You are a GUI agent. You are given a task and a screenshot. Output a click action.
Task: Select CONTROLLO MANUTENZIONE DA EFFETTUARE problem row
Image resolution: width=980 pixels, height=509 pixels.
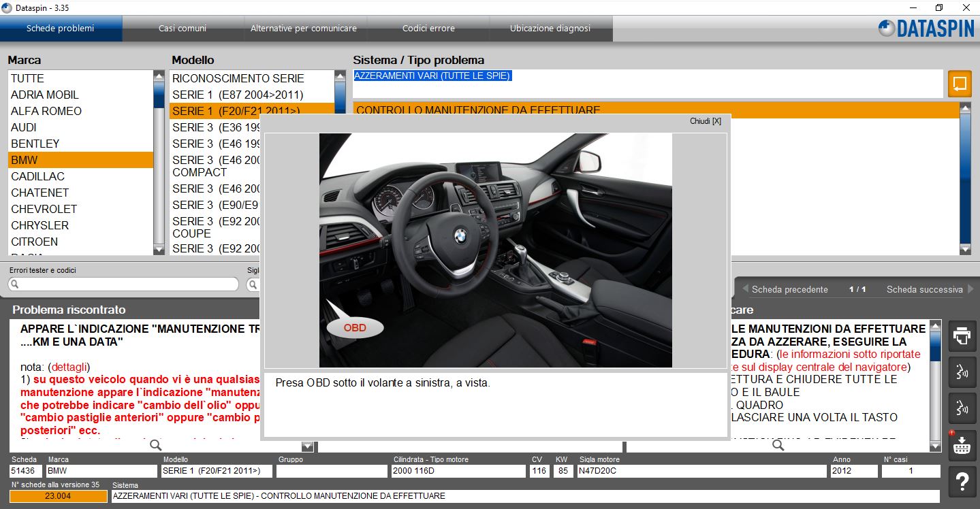[x=655, y=110]
